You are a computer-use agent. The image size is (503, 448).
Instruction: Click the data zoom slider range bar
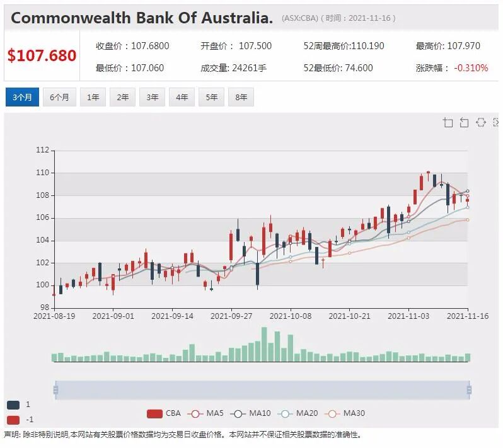coord(262,390)
